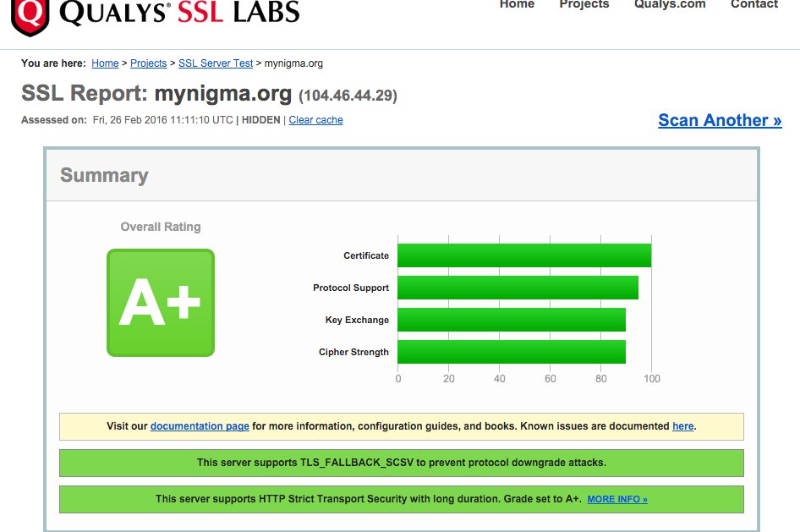Viewport: 800px width, 532px height.
Task: Select the mynigma.org breadcrumb text
Action: (293, 63)
